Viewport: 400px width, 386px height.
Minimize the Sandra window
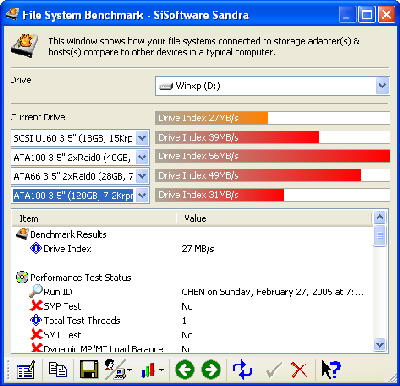click(x=347, y=15)
